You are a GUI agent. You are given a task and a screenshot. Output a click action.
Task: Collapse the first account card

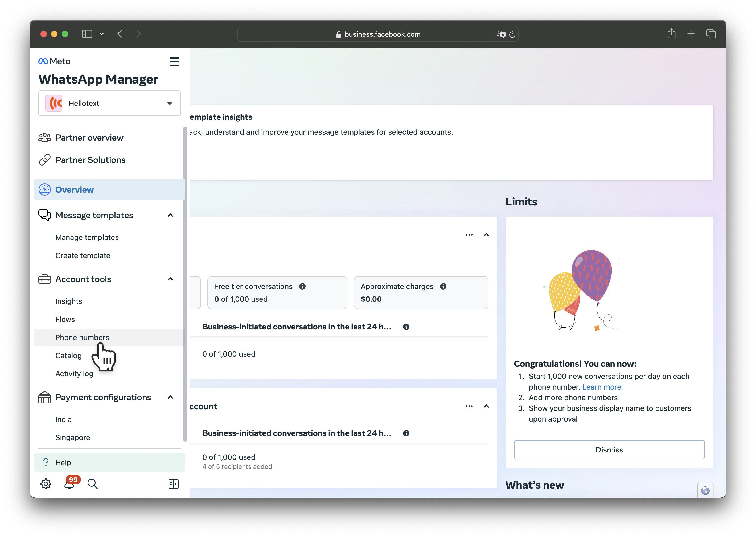(486, 235)
